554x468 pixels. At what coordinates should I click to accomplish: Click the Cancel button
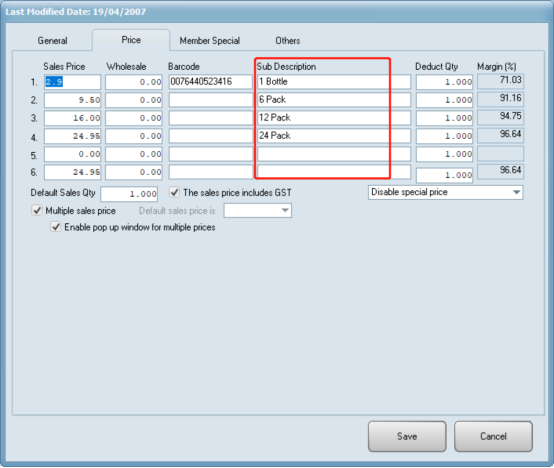click(x=493, y=436)
